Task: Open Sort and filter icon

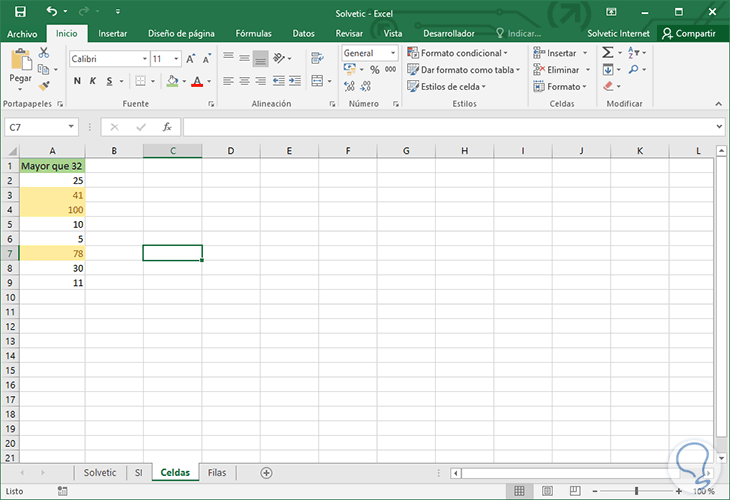Action: (x=634, y=53)
